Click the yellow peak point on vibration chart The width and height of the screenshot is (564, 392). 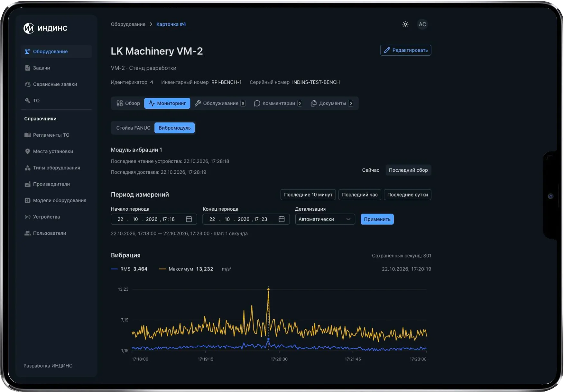268,289
